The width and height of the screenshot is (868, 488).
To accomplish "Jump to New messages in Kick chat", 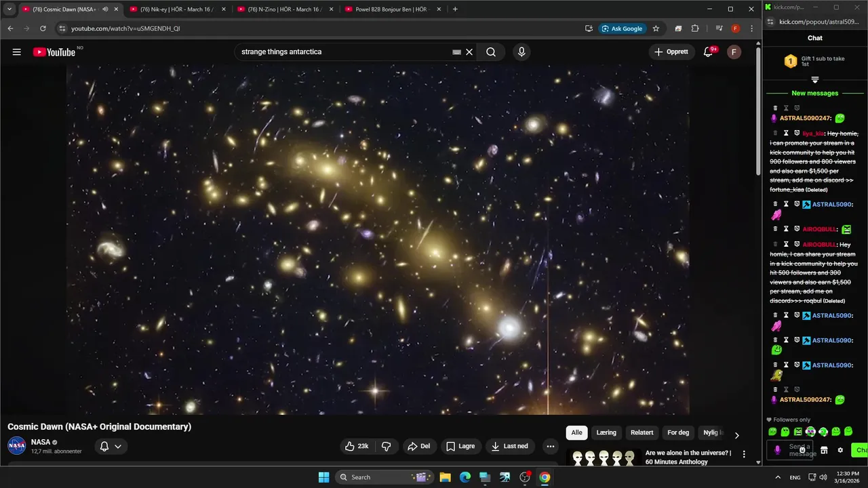I will [815, 93].
